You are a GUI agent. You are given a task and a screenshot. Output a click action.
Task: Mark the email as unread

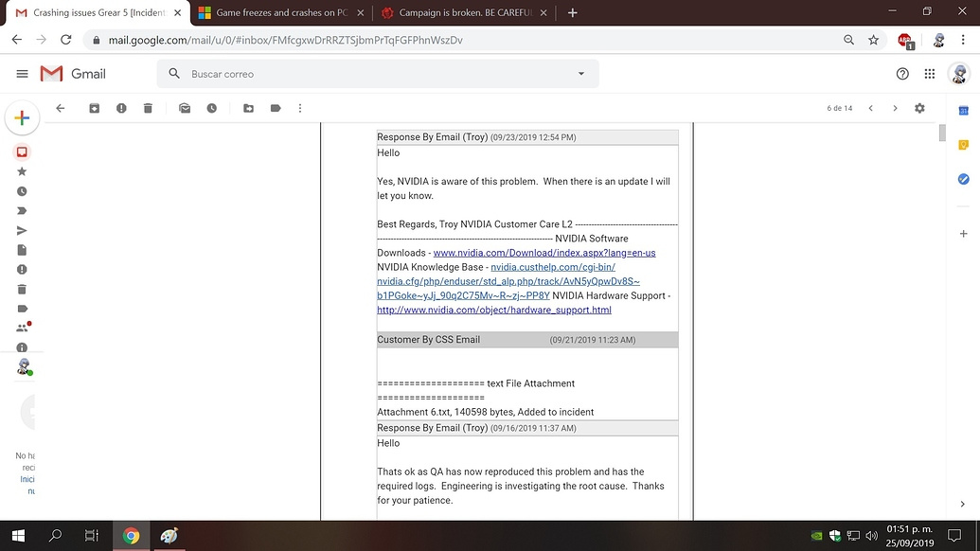coord(185,108)
